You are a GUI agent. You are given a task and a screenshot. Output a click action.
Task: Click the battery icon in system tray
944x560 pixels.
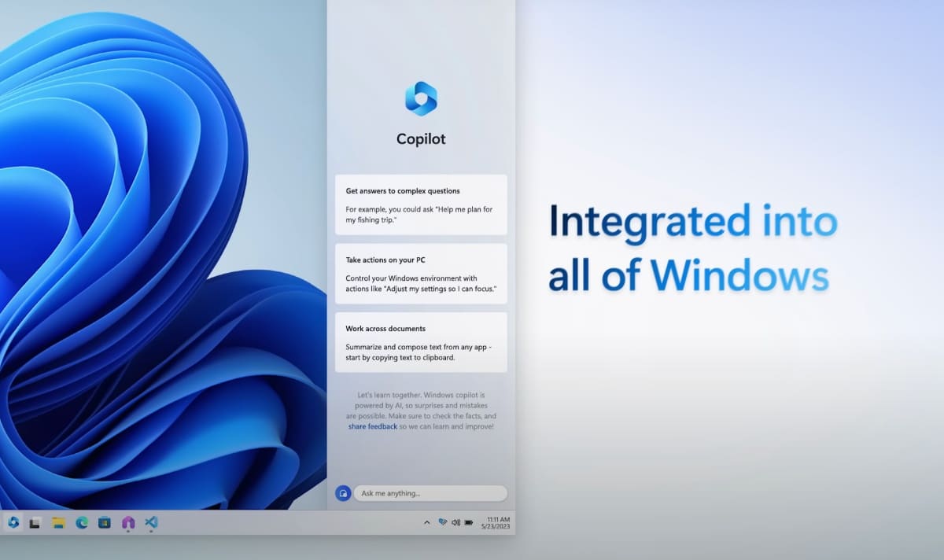(469, 522)
